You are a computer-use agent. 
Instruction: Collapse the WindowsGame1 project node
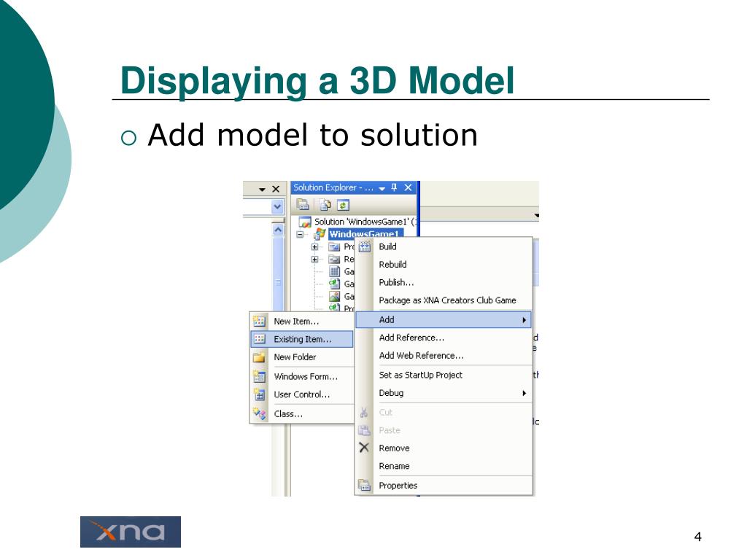tap(300, 234)
